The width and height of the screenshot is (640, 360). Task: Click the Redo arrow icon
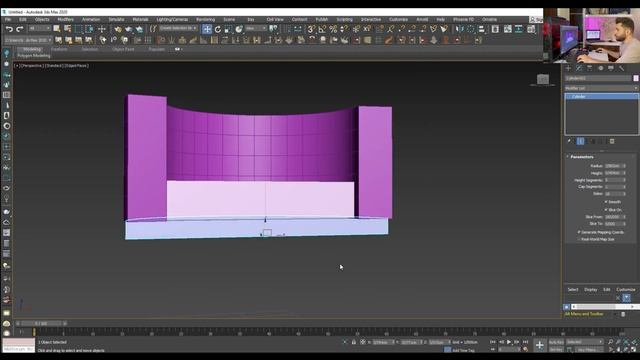[x=19, y=29]
